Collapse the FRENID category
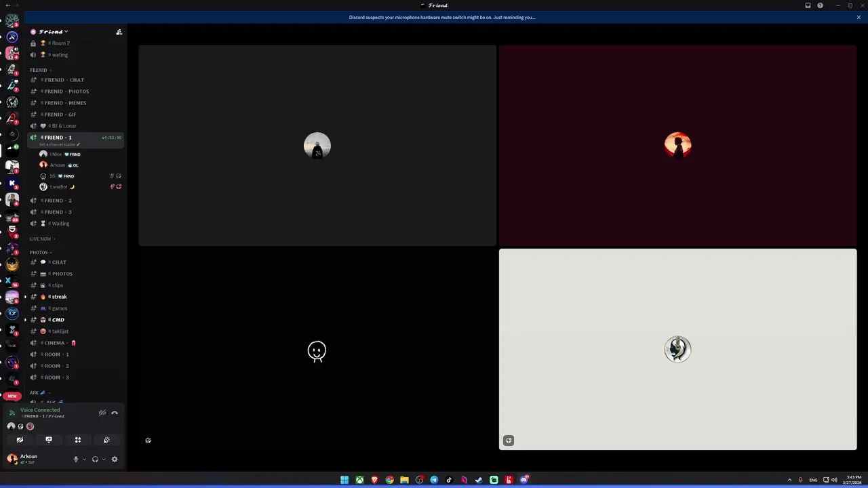This screenshot has width=868, height=488. pos(41,70)
